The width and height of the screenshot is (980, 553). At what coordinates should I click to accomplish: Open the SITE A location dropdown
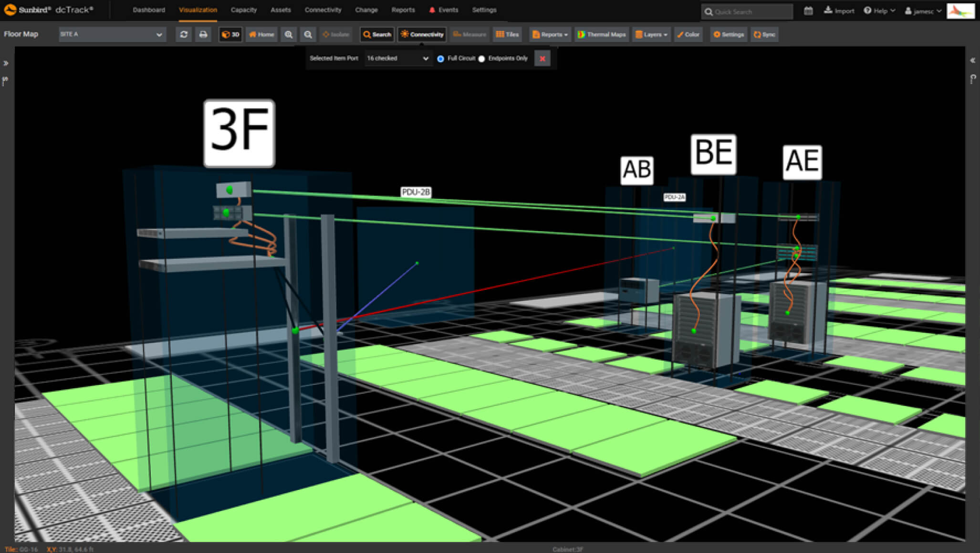(x=112, y=34)
